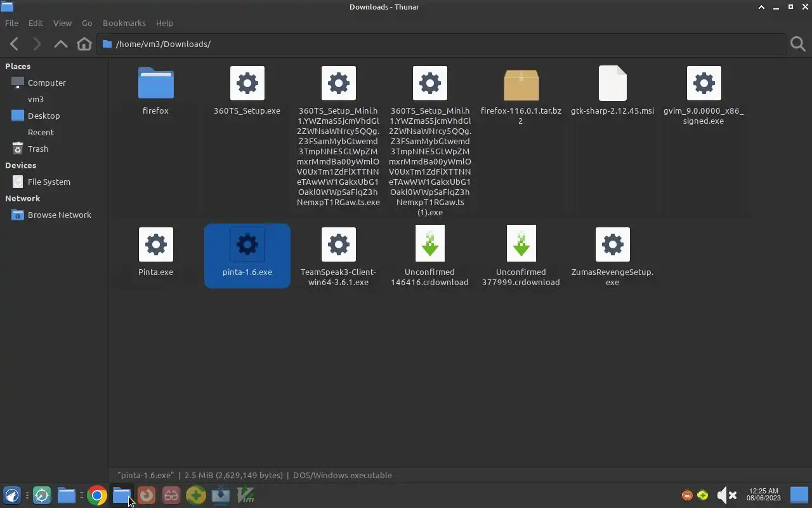Viewport: 812px width, 508px height.
Task: Click the orange circular arrow taskbar icon
Action: point(147,495)
